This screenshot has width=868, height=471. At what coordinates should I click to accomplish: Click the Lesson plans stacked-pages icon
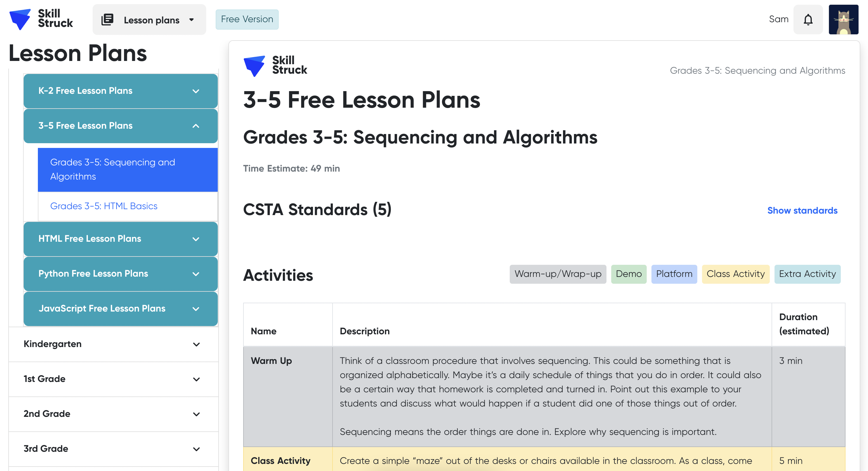[x=107, y=20]
